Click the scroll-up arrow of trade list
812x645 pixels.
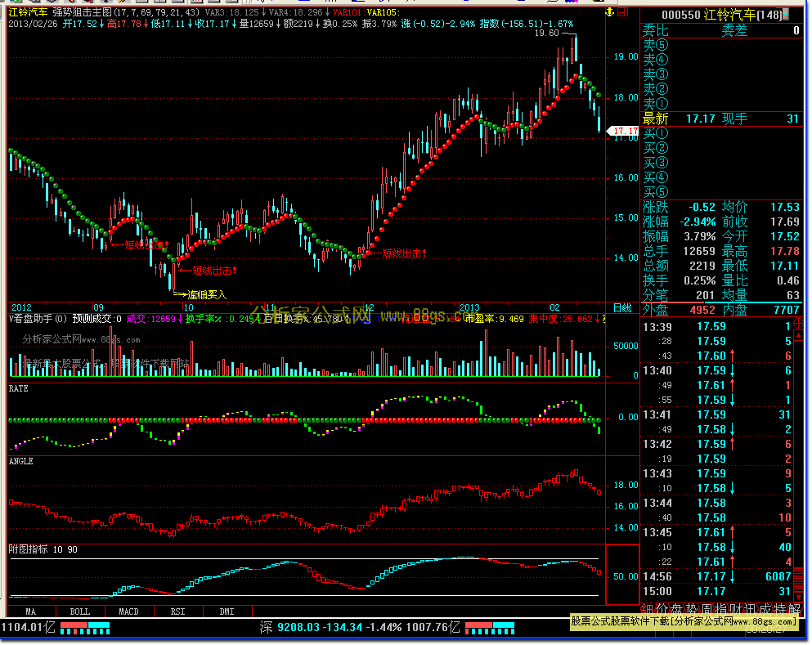[x=798, y=336]
